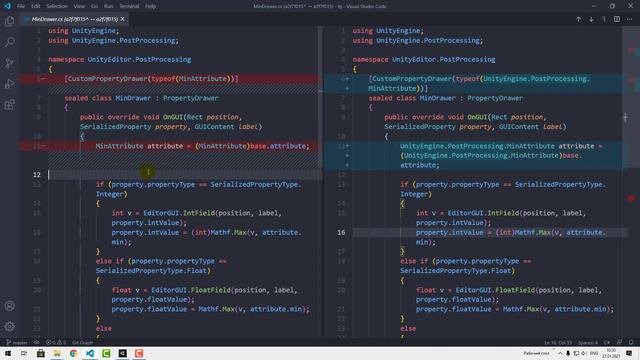
Task: Click '[CustomPropertyDrawer(typeof(MinAttribute))]' removed line
Action: pyautogui.click(x=151, y=79)
